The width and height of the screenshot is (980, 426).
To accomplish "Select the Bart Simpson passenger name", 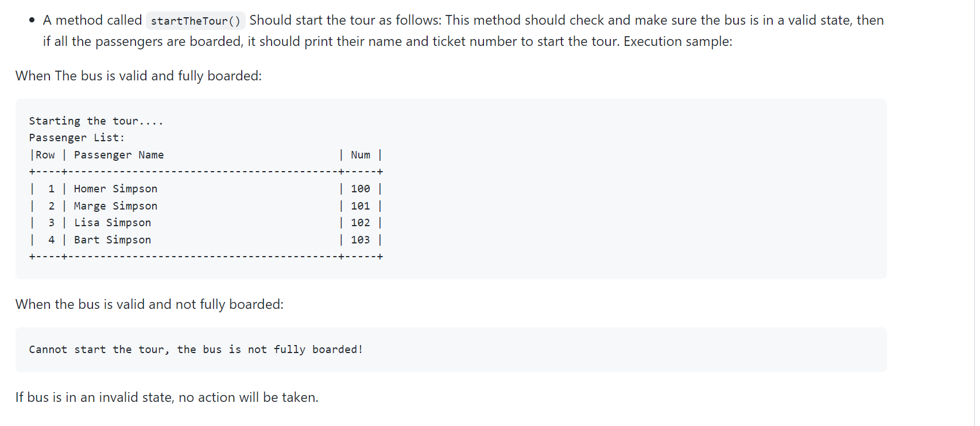I will (113, 240).
